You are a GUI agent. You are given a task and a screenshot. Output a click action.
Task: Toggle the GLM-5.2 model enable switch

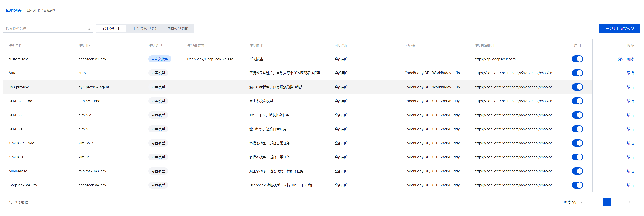577,115
